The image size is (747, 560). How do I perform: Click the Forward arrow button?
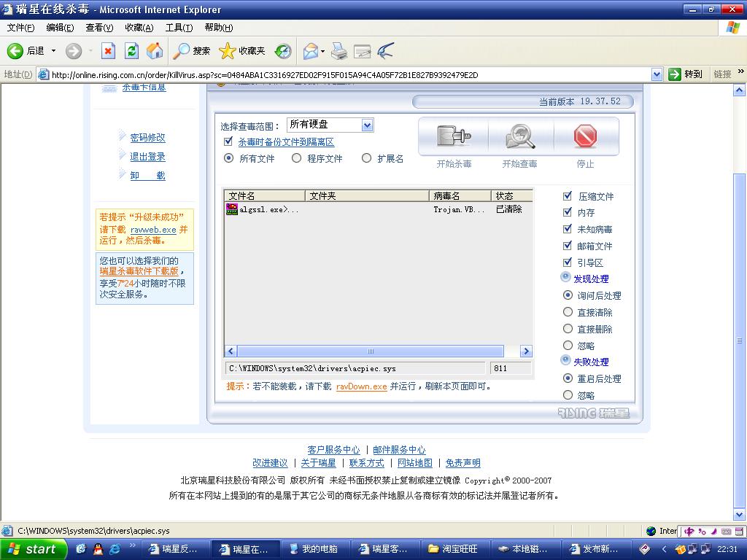pos(74,51)
